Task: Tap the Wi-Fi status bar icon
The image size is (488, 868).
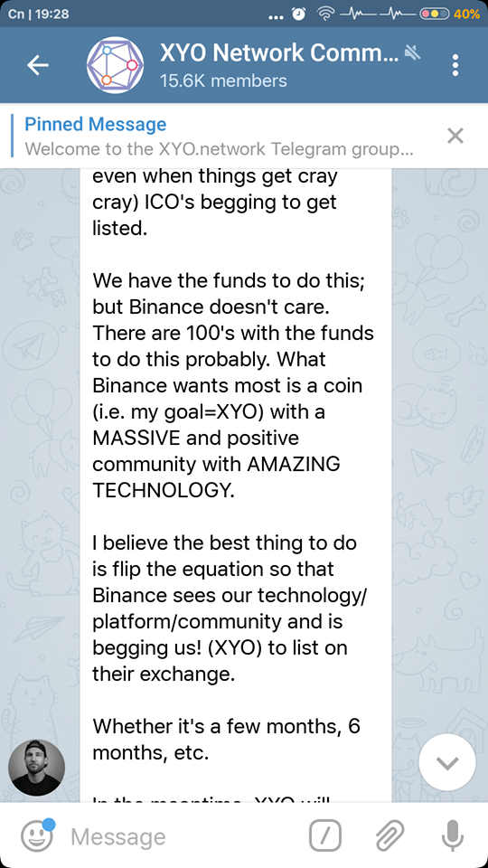Action: 326,14
